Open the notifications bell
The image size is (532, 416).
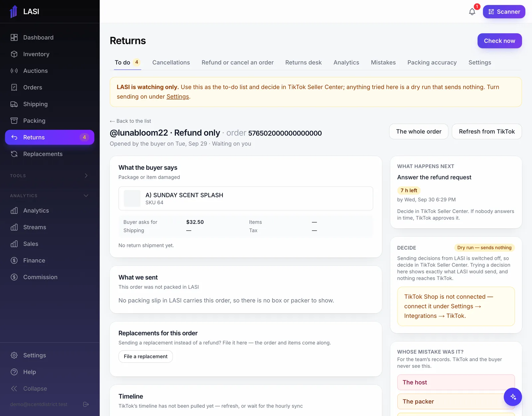472,12
